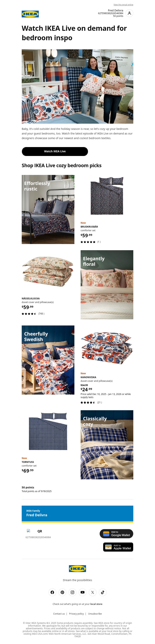The height and width of the screenshot is (644, 155).
Task: Open View this email online link
Action: (x=123, y=5)
